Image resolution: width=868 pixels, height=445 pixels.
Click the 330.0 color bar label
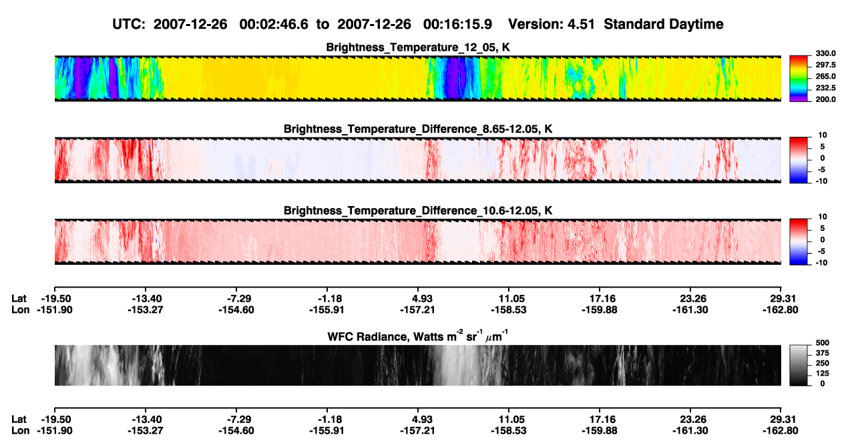point(825,54)
